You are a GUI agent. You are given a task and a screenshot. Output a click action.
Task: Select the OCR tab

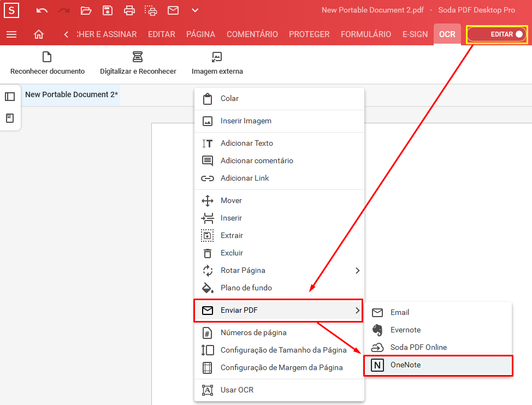pyautogui.click(x=447, y=34)
